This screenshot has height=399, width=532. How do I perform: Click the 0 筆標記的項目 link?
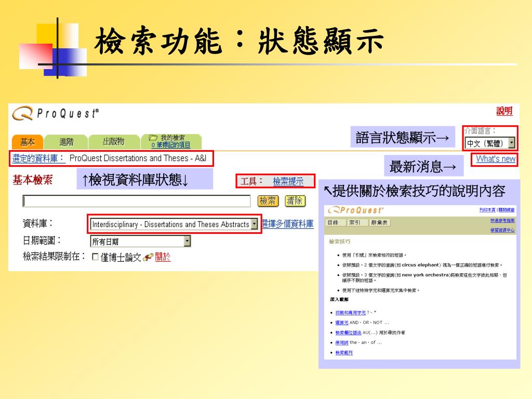(170, 145)
